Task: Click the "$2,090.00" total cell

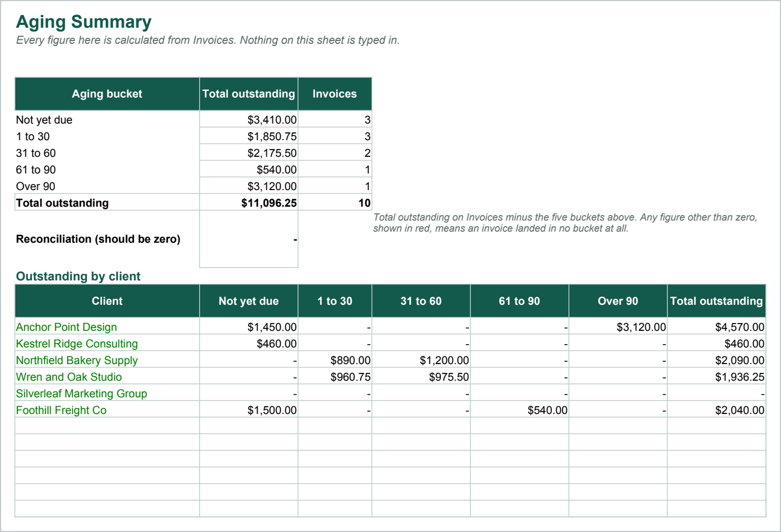Action: click(717, 360)
